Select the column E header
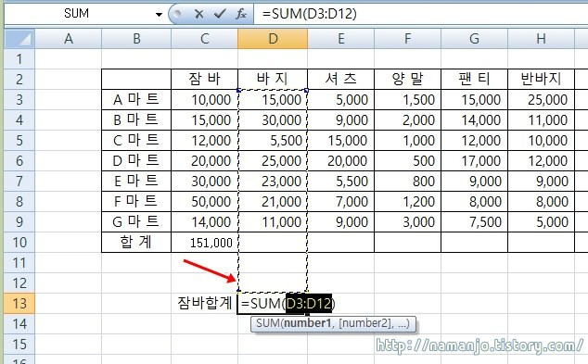 (x=341, y=39)
